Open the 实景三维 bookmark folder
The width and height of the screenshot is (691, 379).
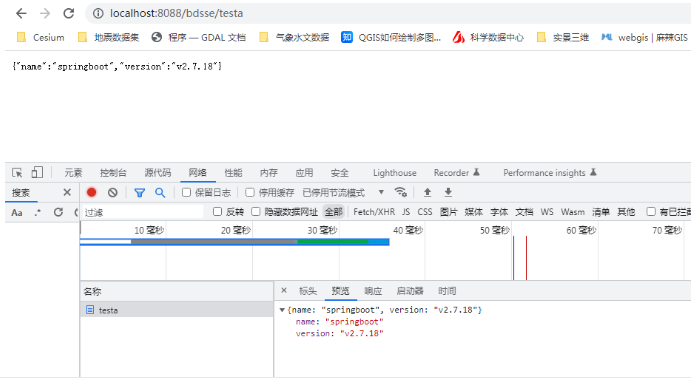563,37
